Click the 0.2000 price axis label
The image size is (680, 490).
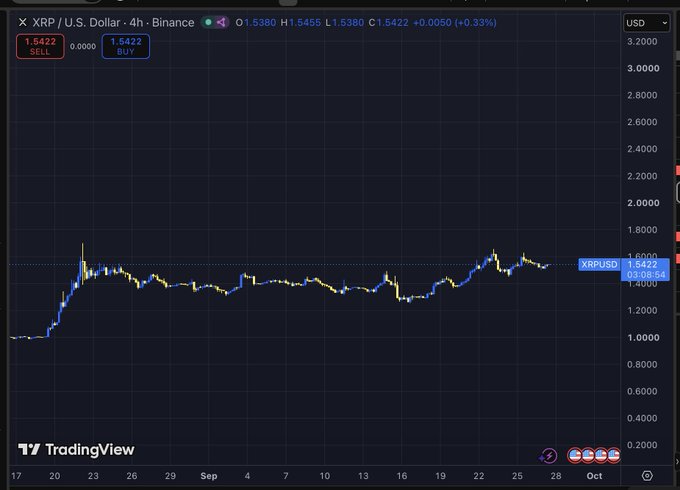pos(642,445)
